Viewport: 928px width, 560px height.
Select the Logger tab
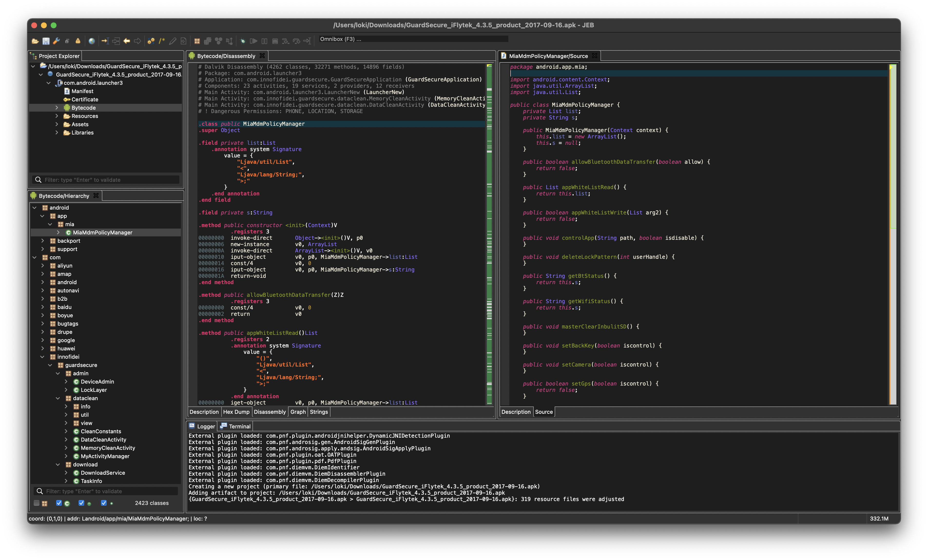[x=202, y=426]
